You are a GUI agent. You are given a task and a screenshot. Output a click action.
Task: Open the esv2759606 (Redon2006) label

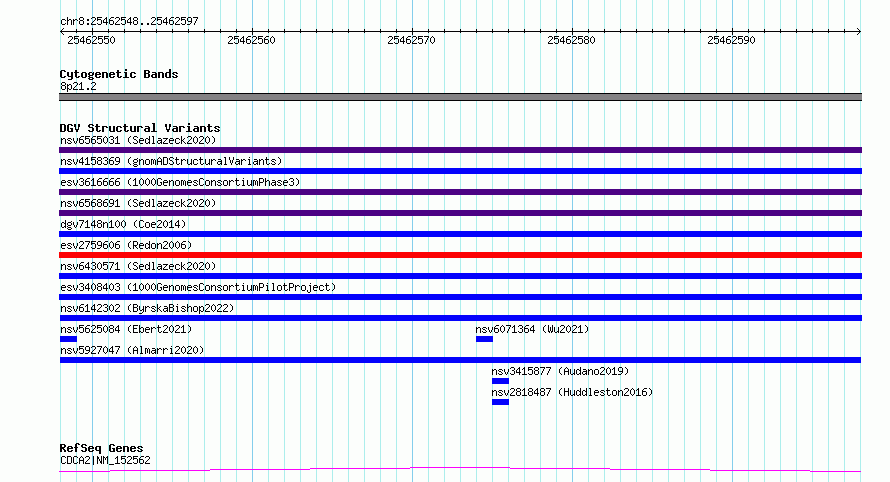coord(126,245)
